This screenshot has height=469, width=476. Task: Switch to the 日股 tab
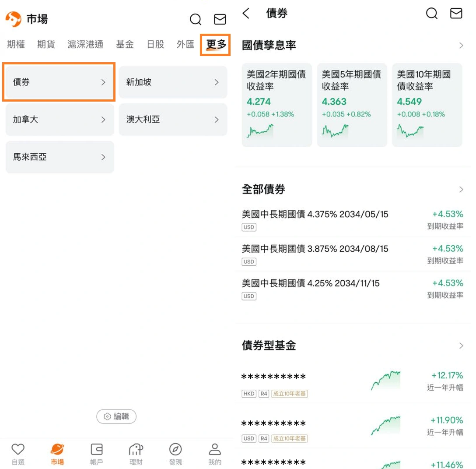click(155, 44)
